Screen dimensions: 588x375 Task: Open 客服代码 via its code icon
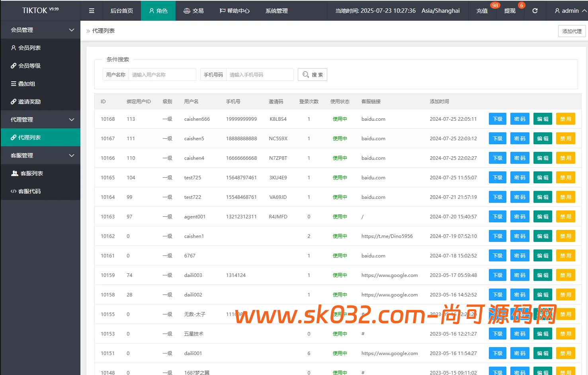[13, 191]
